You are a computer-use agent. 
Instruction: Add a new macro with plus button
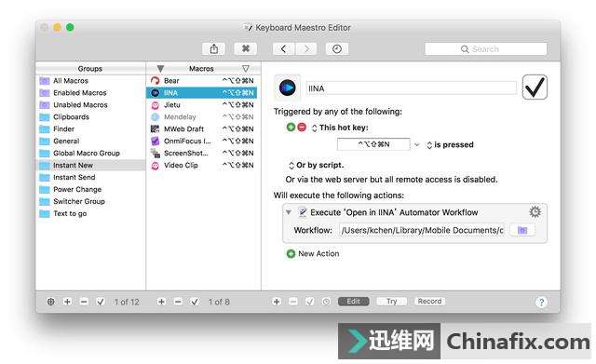(x=161, y=302)
